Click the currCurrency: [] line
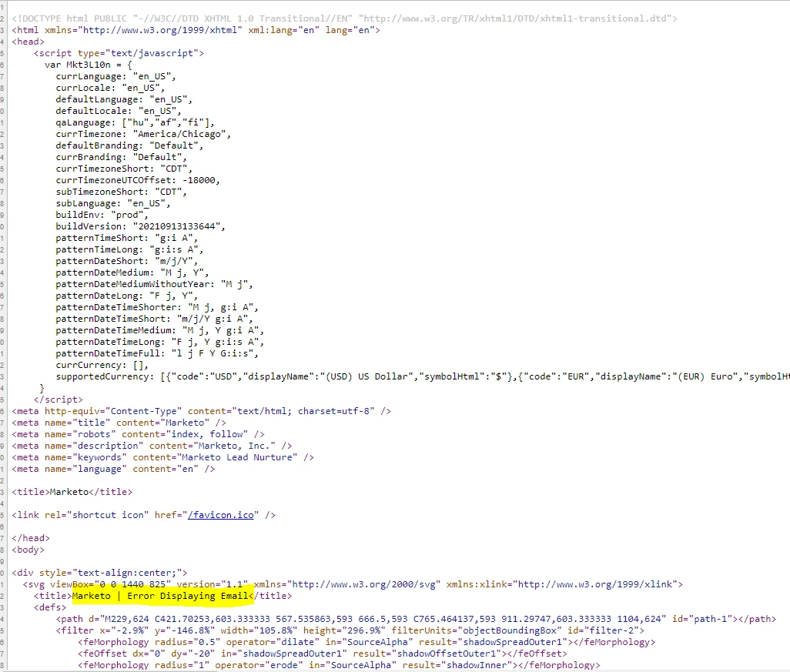The height and width of the screenshot is (672, 790). point(102,366)
